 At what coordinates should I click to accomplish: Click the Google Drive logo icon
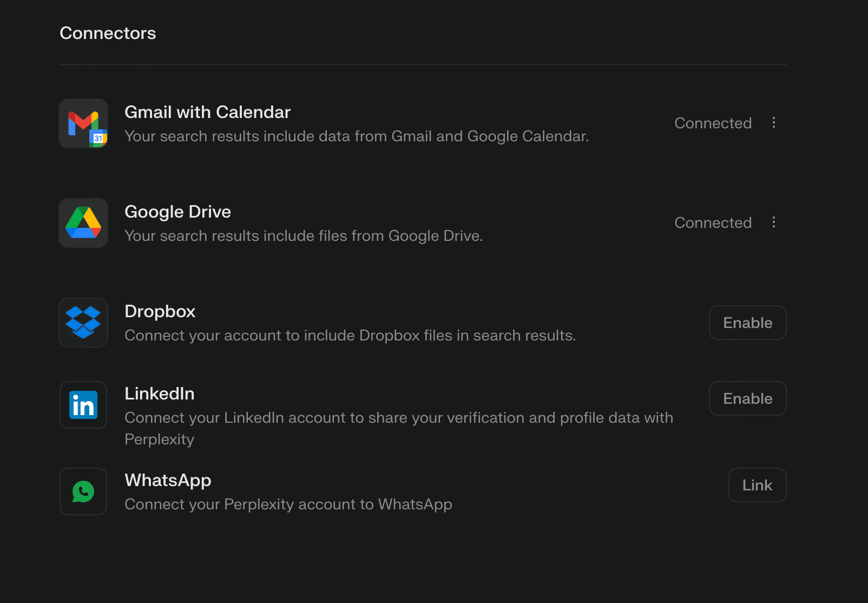[83, 223]
